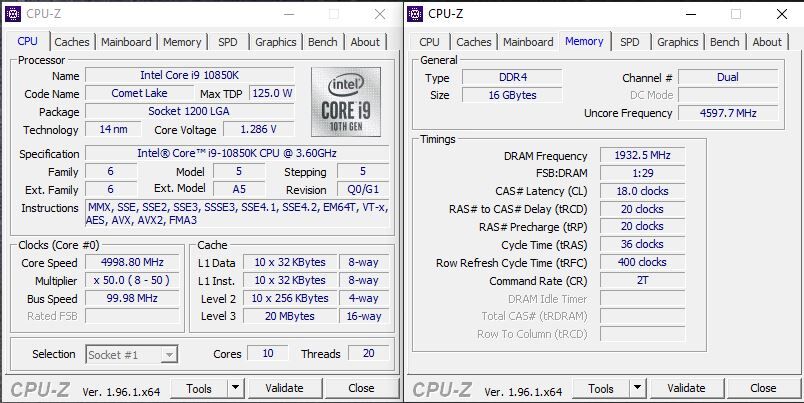Click Validate in the right CPU-Z window

click(686, 388)
